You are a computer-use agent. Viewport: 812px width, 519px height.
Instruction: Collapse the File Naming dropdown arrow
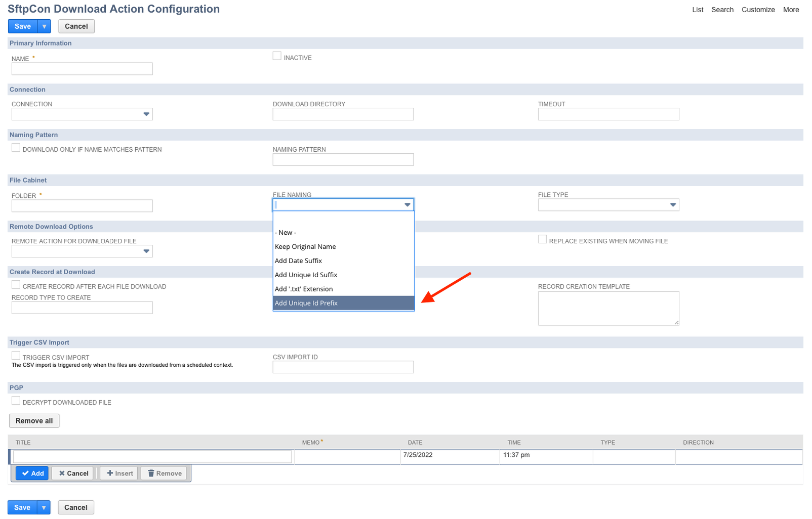[x=408, y=205]
